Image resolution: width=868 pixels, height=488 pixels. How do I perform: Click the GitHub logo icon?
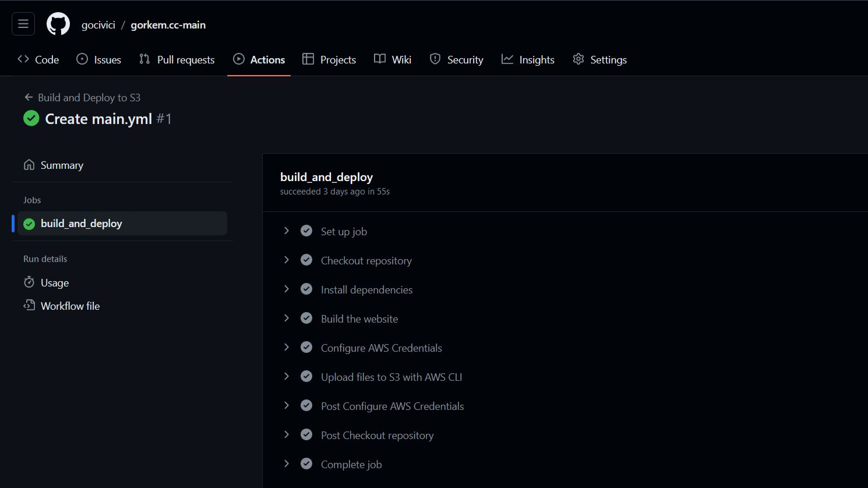pos(58,24)
